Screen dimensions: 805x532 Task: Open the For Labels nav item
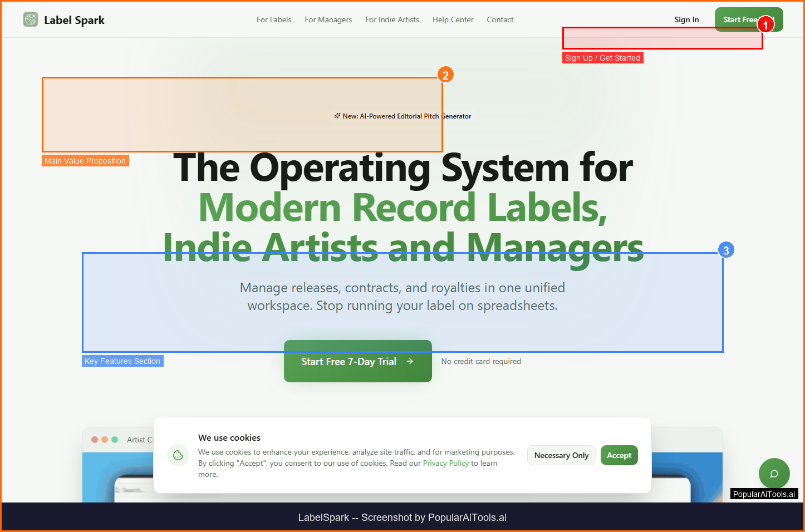(x=274, y=19)
